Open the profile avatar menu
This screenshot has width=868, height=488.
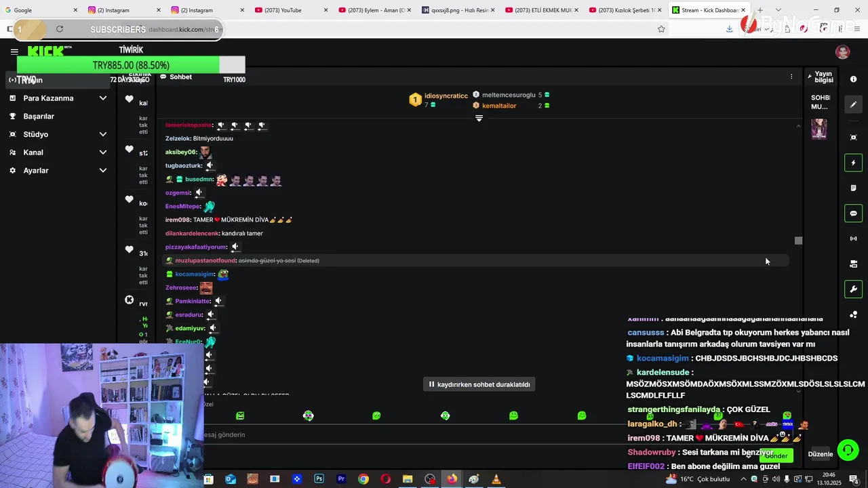(x=843, y=52)
